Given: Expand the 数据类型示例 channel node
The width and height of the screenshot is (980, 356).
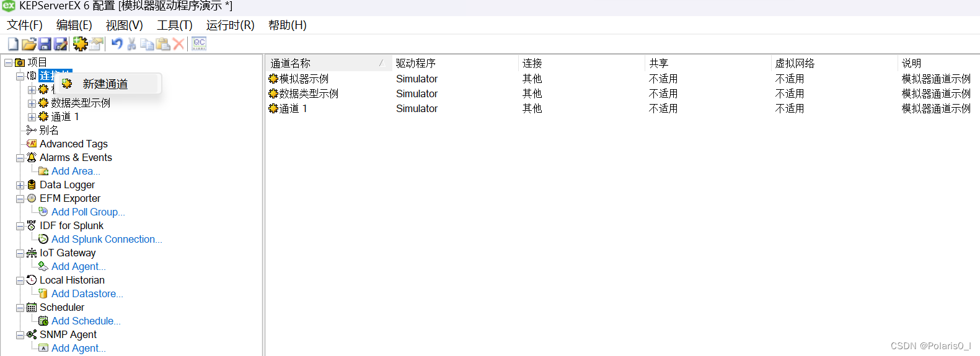Looking at the screenshot, I should pos(32,103).
